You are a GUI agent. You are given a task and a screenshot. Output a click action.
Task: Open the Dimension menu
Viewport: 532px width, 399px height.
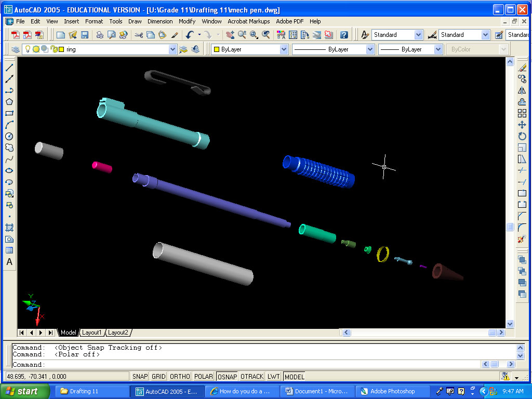[160, 21]
